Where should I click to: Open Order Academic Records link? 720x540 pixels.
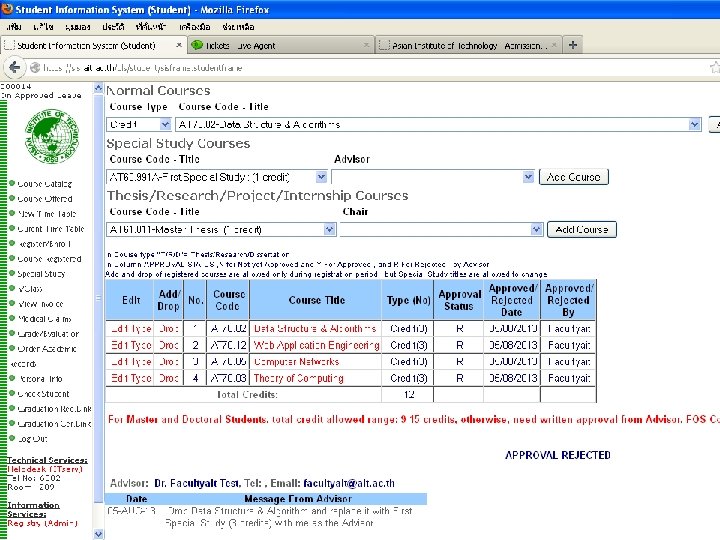pyautogui.click(x=43, y=356)
